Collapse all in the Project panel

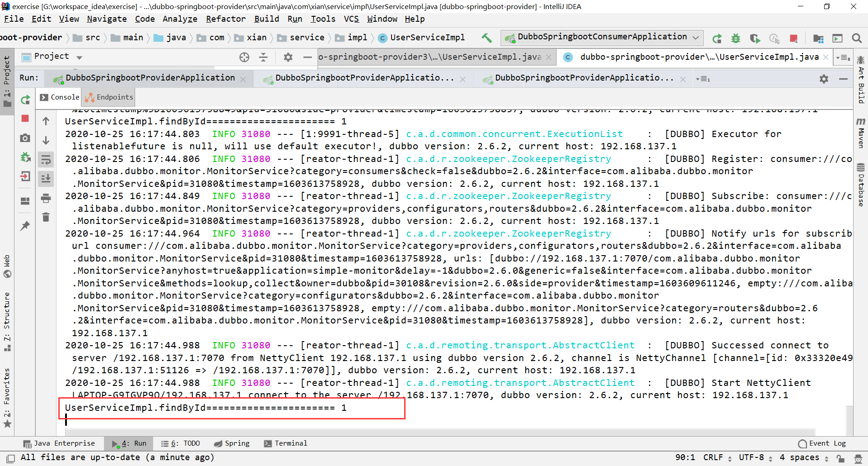click(264, 57)
